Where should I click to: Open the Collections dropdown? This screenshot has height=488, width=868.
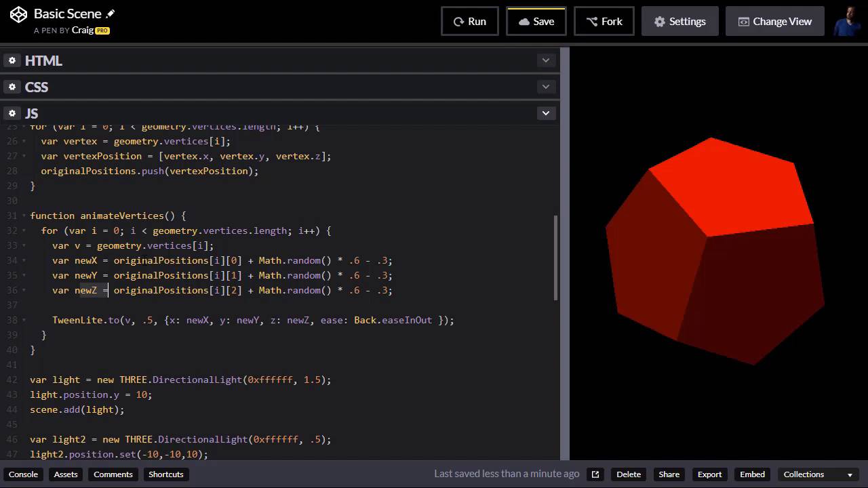pos(818,474)
